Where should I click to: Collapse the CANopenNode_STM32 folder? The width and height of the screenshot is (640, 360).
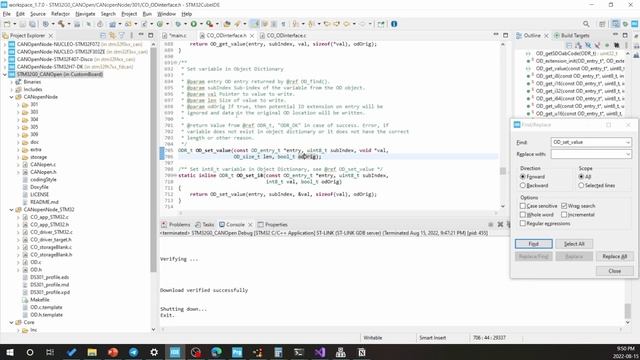(11, 210)
